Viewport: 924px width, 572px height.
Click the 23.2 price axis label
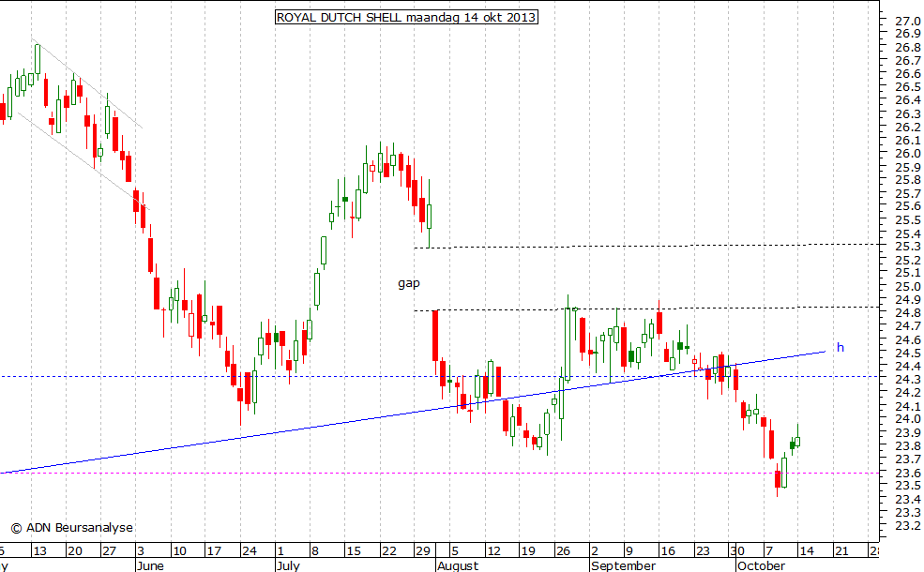click(908, 525)
